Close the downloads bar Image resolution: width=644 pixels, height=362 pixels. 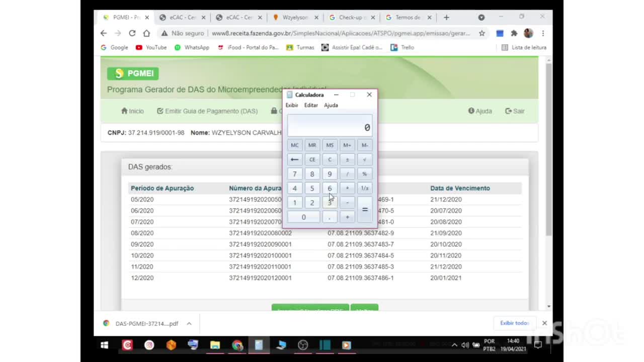click(544, 323)
